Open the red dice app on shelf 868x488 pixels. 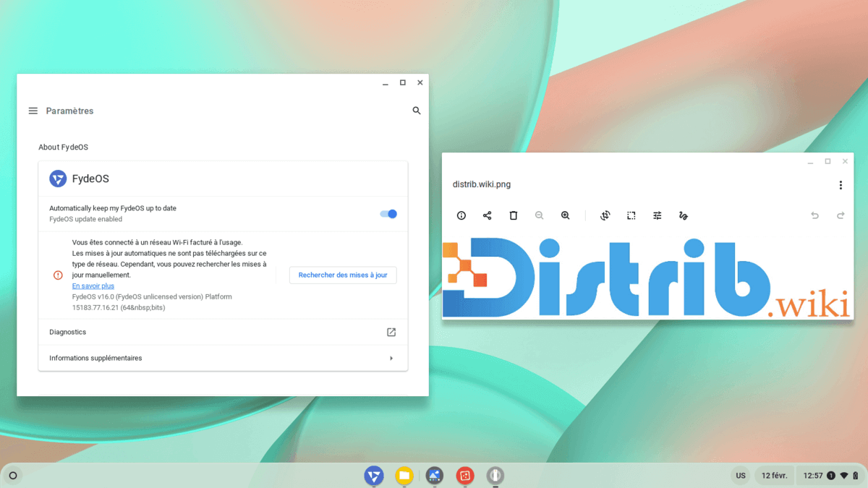pos(465,476)
